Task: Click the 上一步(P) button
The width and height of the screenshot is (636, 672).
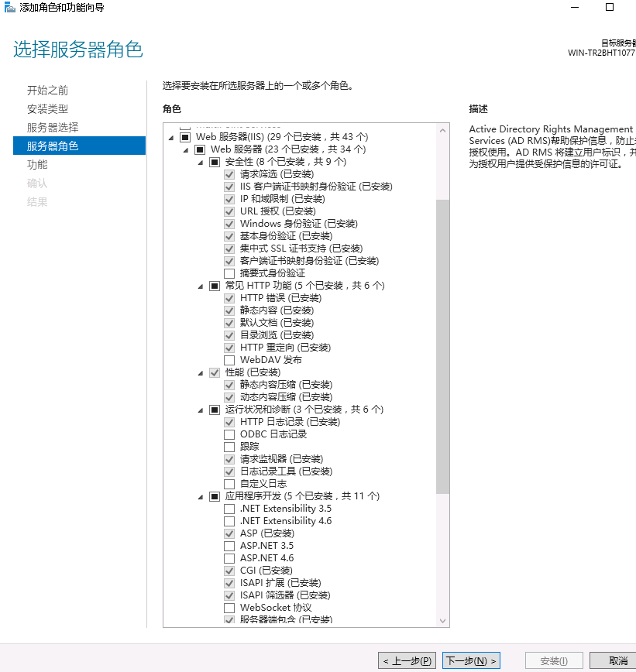Action: [407, 661]
